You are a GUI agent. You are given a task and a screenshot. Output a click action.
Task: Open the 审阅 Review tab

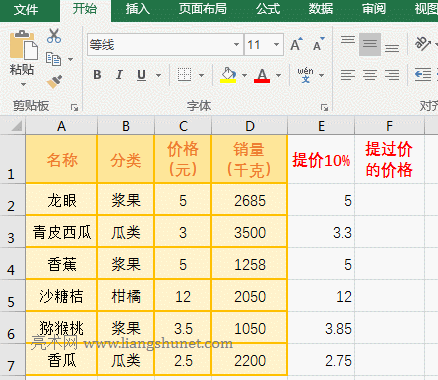(374, 9)
